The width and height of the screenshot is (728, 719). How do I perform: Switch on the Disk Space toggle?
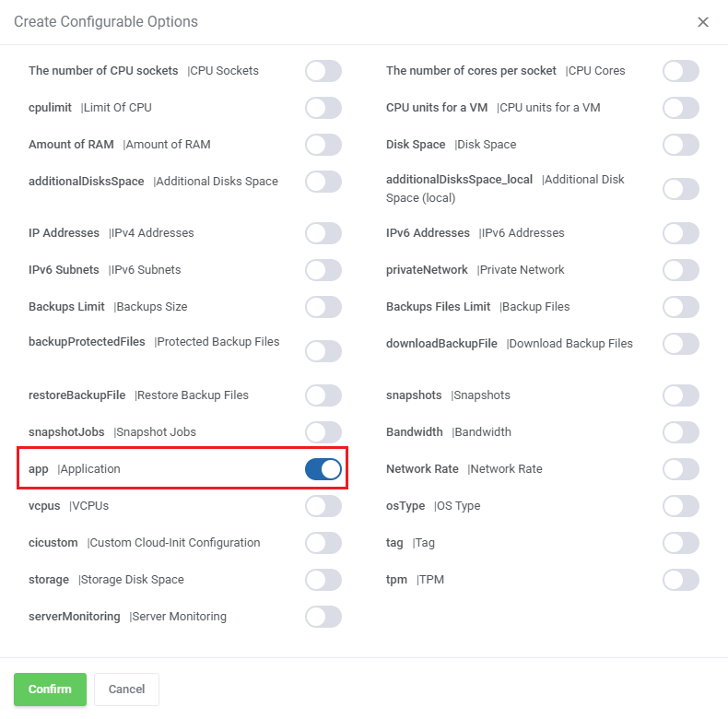(x=681, y=145)
